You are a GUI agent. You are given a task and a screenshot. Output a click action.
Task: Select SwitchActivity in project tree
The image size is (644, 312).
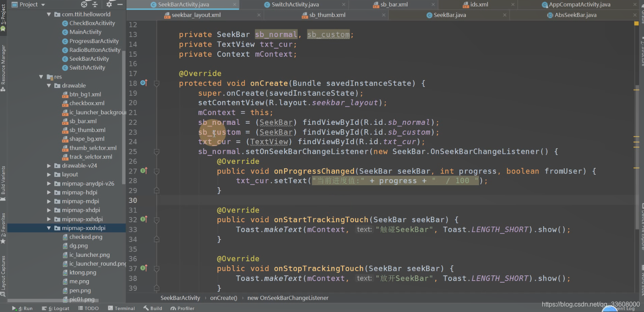(x=87, y=68)
